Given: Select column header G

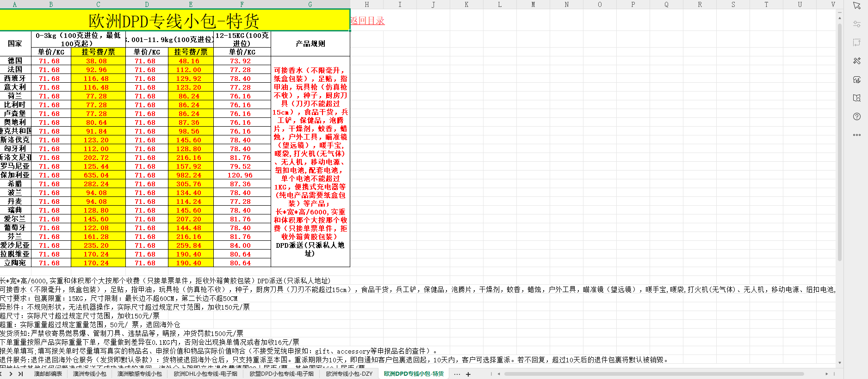Looking at the screenshot, I should coord(310,4).
